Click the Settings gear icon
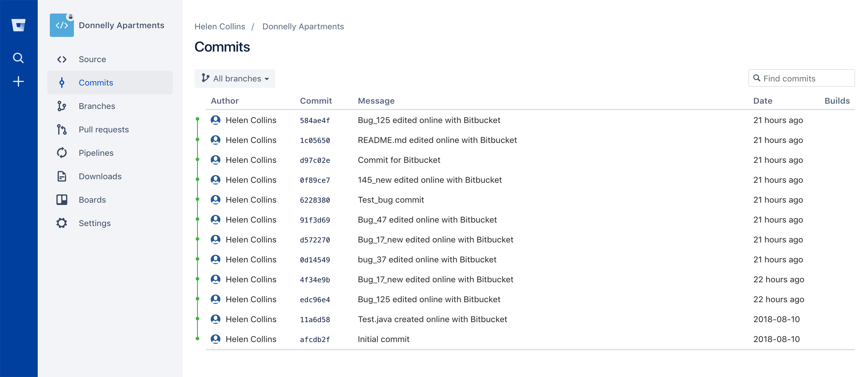 point(62,223)
